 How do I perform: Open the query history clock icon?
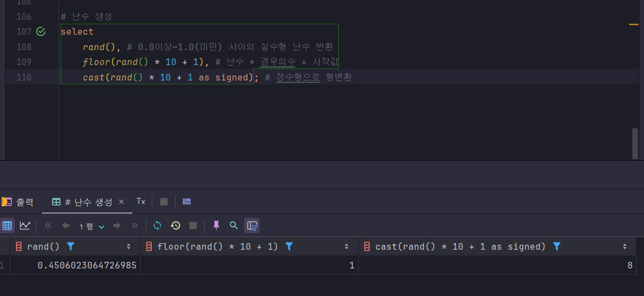click(175, 225)
